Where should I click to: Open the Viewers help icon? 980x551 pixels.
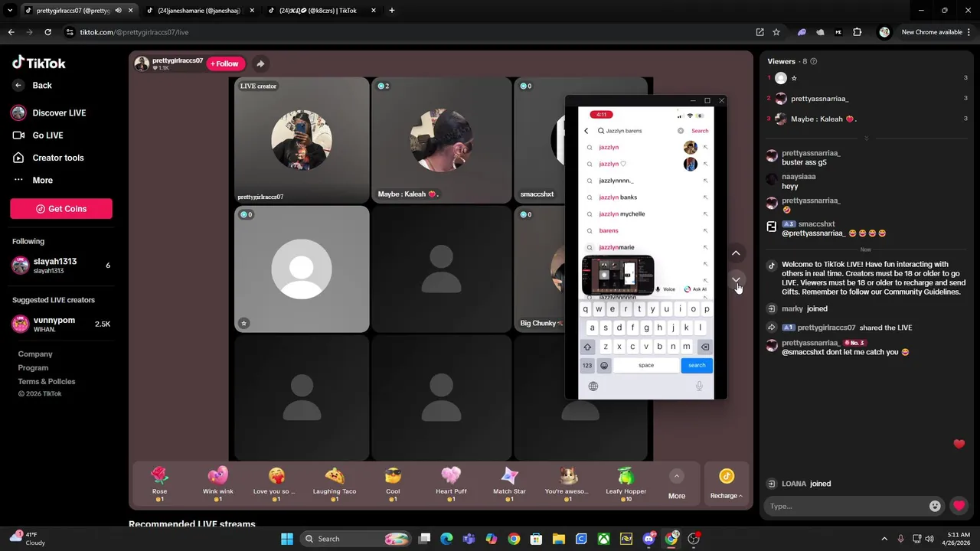coord(814,61)
